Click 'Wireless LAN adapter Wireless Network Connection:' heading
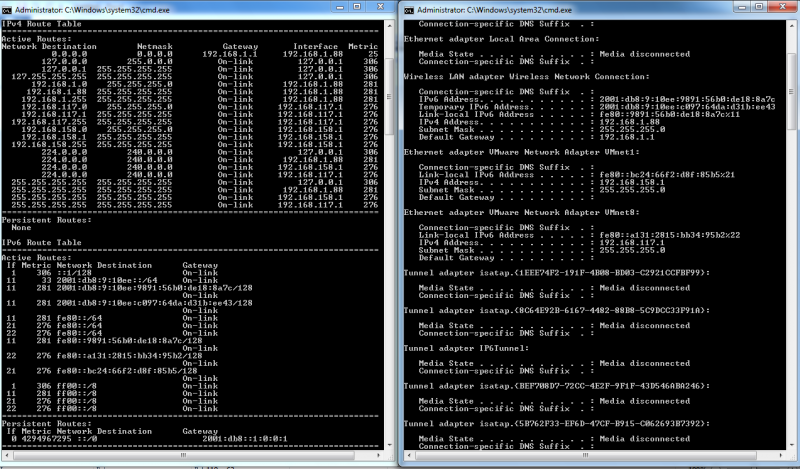 click(x=527, y=77)
